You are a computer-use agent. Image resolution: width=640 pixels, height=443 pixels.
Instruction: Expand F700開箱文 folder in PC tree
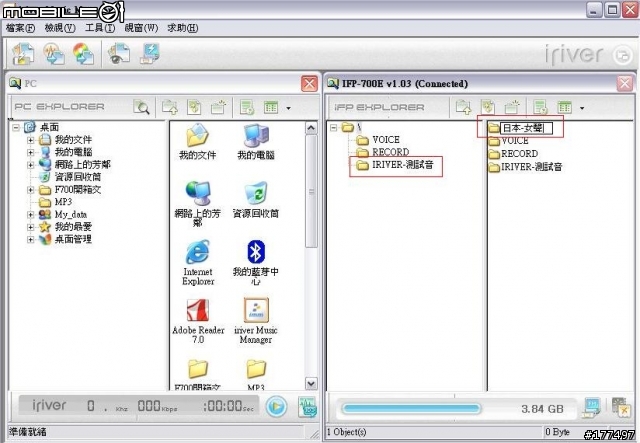point(30,190)
